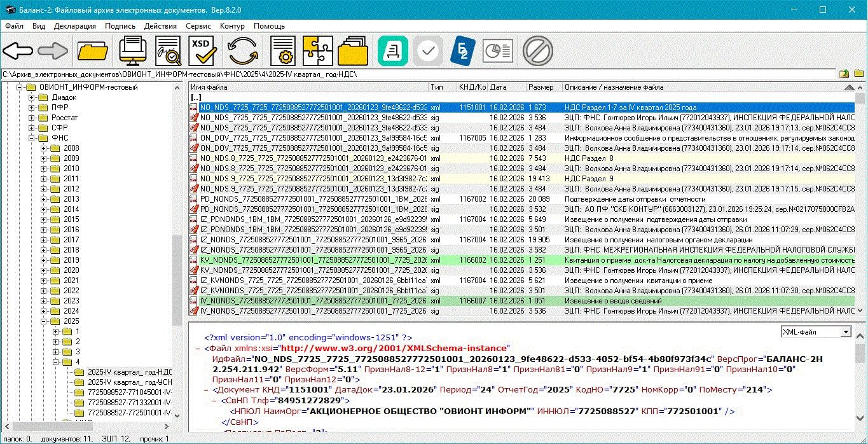
Task: Click the signature verification magnifier icon
Action: pyautogui.click(x=169, y=52)
